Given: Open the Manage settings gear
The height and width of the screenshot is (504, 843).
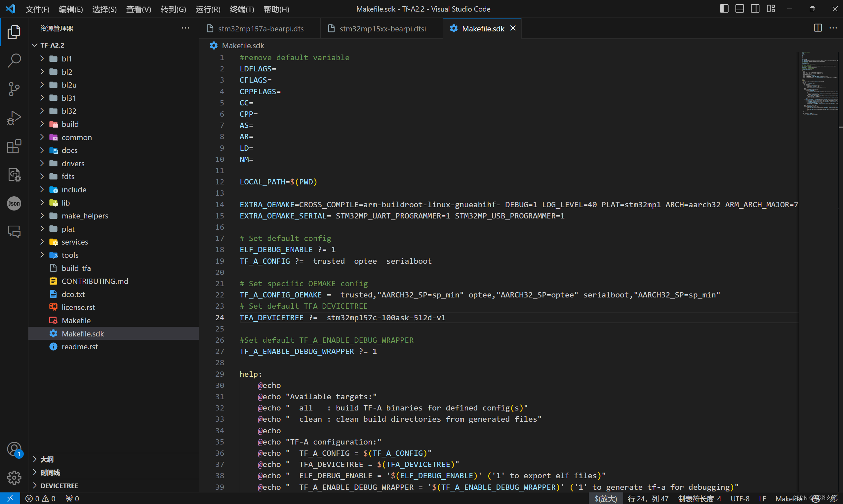Looking at the screenshot, I should click(x=14, y=478).
